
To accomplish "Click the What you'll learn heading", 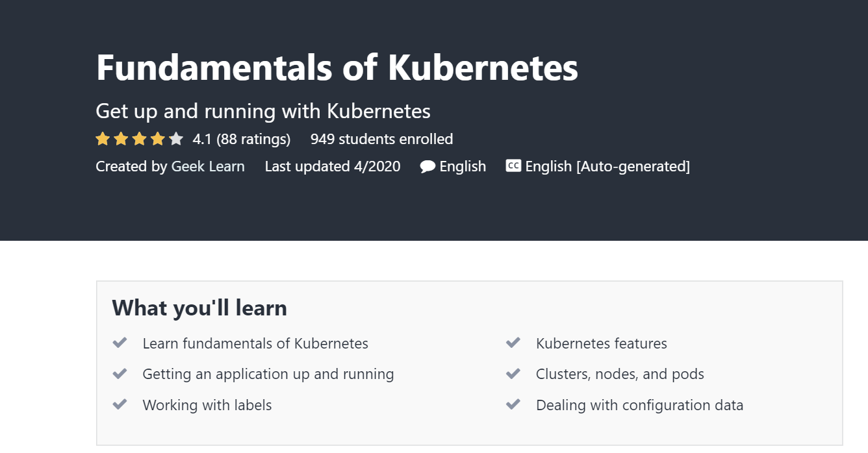I will [199, 308].
